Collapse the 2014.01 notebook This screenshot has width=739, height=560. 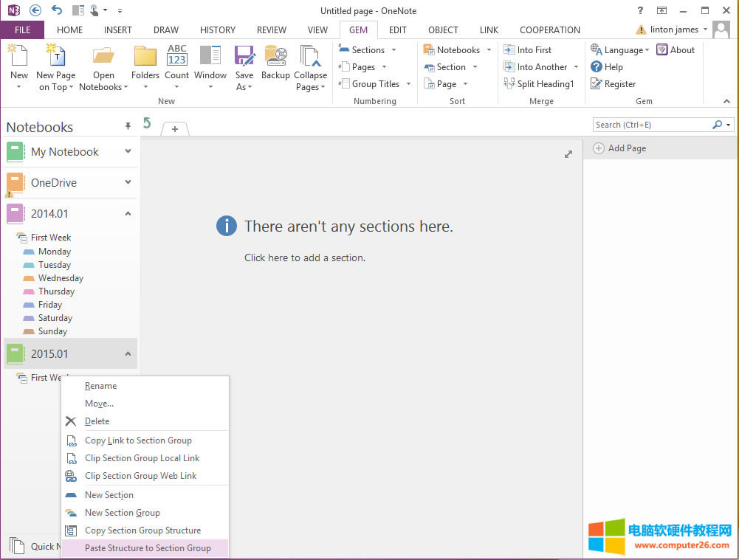pyautogui.click(x=128, y=213)
